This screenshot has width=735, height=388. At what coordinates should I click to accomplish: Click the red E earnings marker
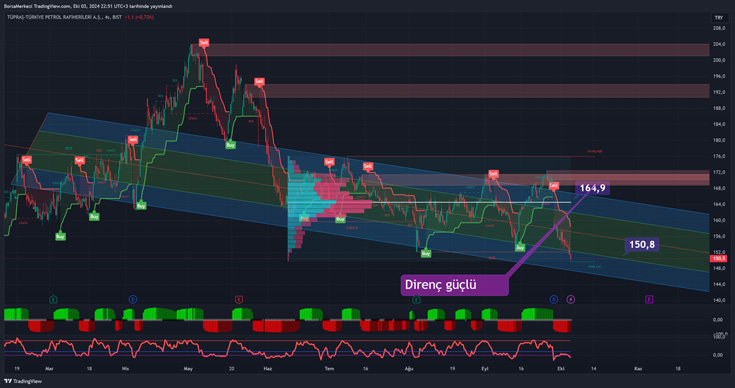pyautogui.click(x=239, y=299)
